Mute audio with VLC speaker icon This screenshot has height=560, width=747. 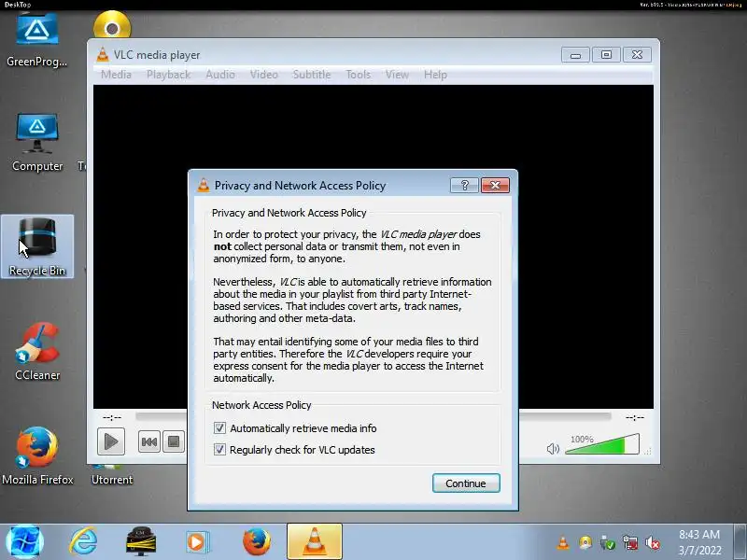[553, 449]
